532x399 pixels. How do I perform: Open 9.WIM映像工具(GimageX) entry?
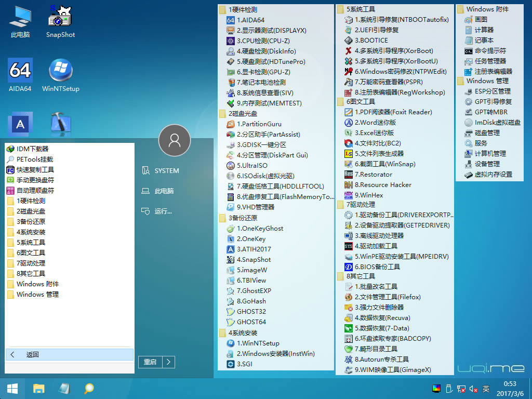pyautogui.click(x=388, y=370)
